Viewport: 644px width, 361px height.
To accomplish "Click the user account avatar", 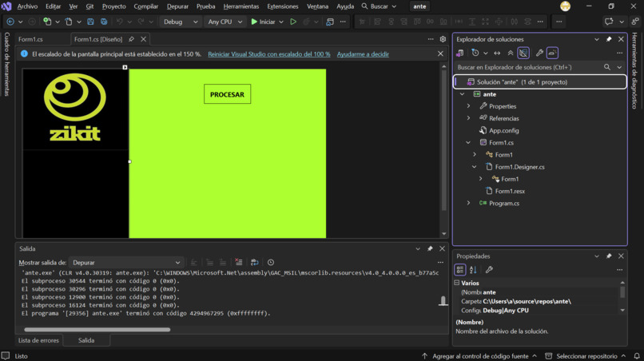I will click(565, 6).
